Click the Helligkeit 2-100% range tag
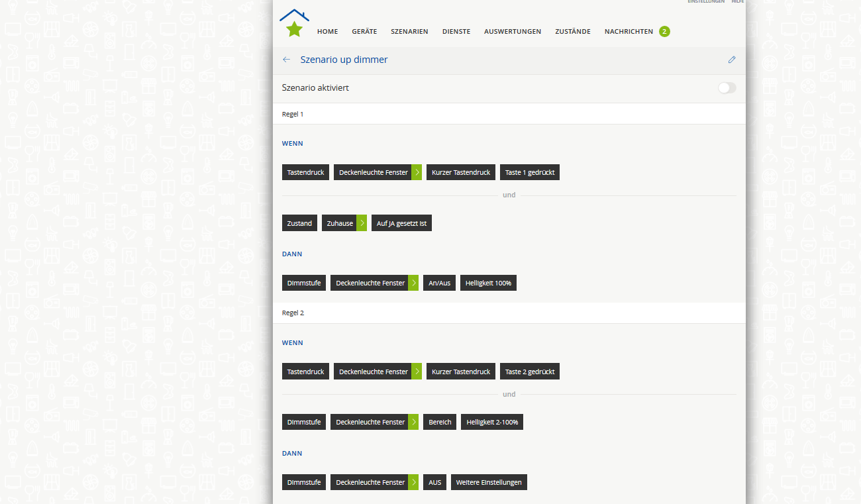 (492, 422)
